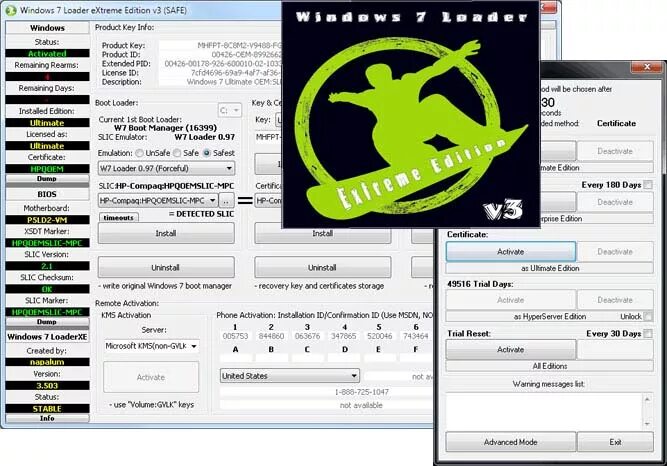Click Install under the Boot Loader section

tap(166, 233)
